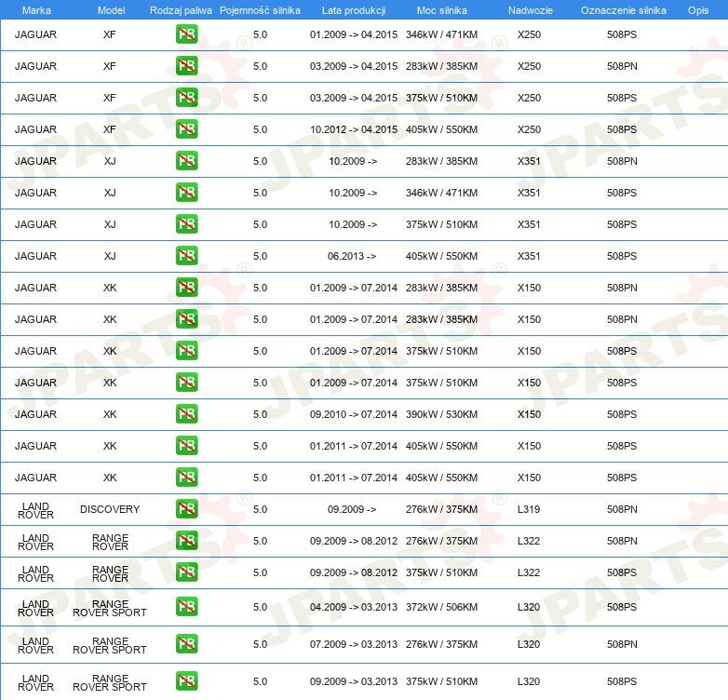
Task: Select the date range 09.2010 -> 07.2014
Action: 354,414
